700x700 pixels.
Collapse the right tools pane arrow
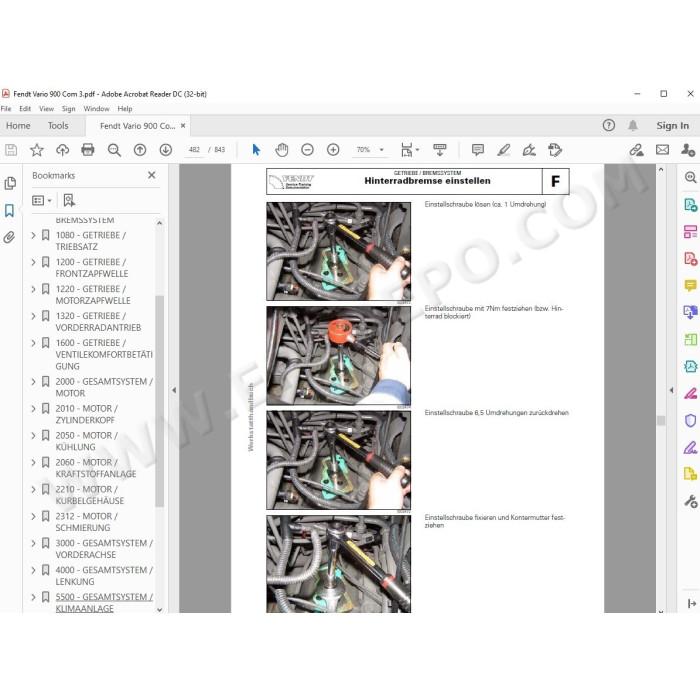(671, 390)
